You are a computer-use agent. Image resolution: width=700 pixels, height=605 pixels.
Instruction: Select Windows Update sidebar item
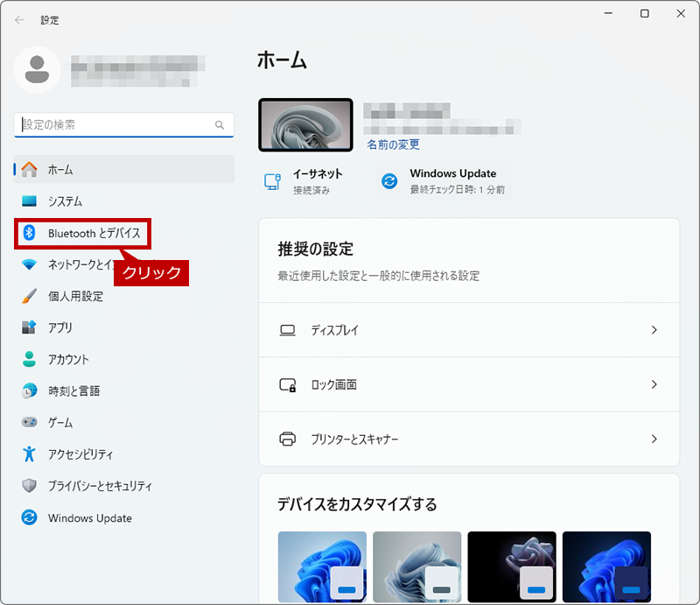point(124,517)
